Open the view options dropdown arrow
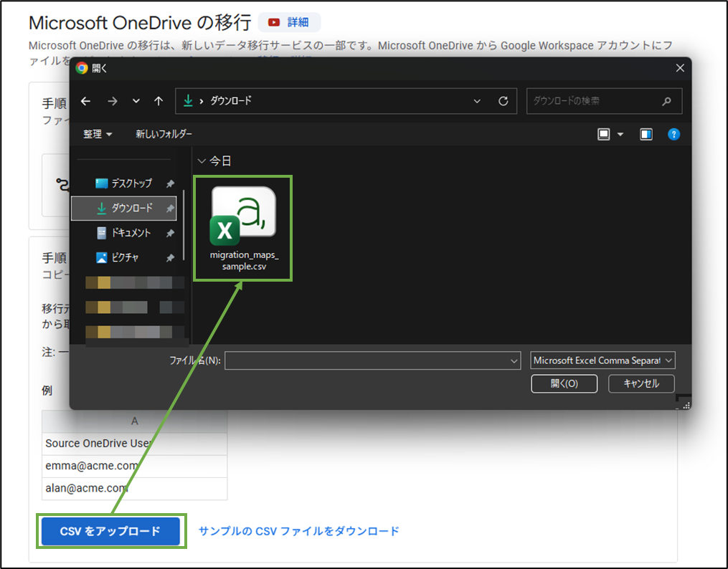728x569 pixels. 620,135
